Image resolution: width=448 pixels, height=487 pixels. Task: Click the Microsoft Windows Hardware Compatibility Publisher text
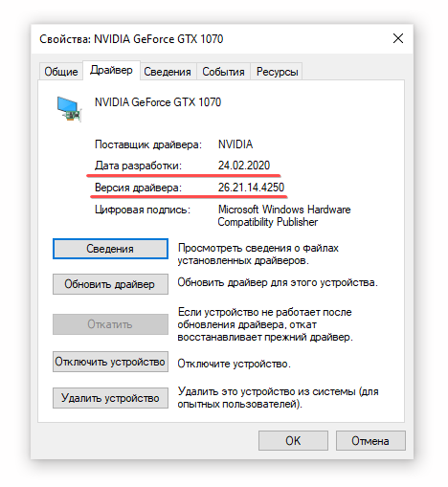click(284, 215)
